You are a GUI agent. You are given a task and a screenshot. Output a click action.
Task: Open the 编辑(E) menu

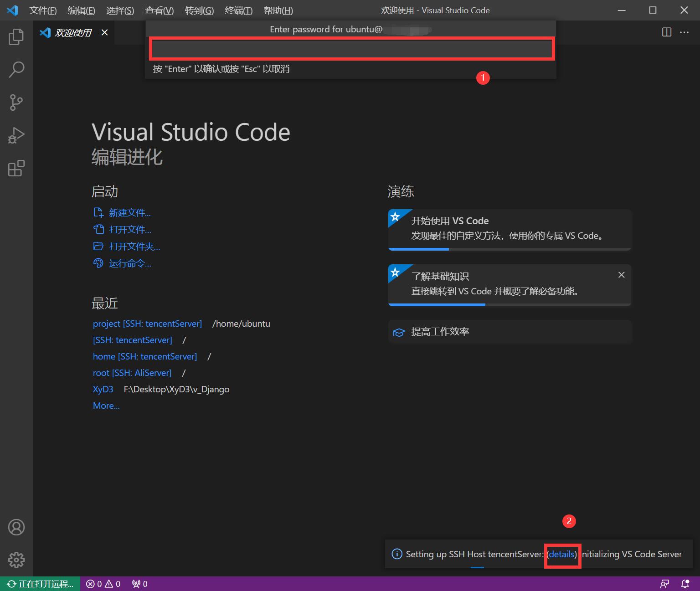tap(82, 10)
